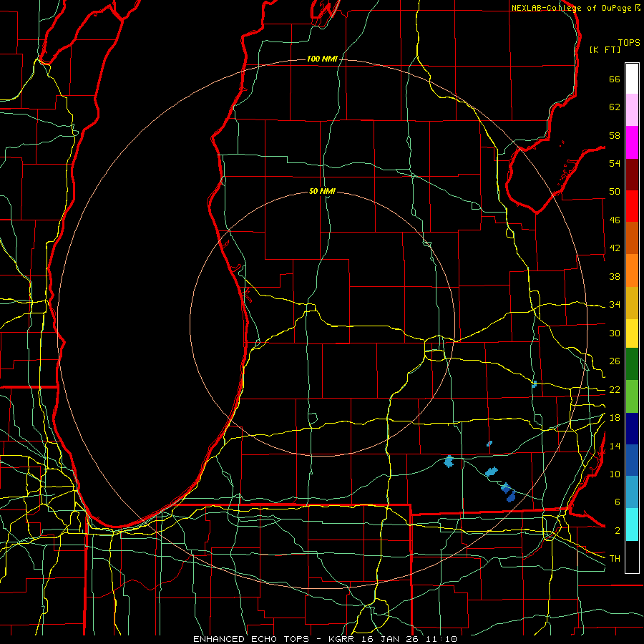The image size is (644, 644).
Task: Click the legend value "66"
Action: [x=615, y=79]
